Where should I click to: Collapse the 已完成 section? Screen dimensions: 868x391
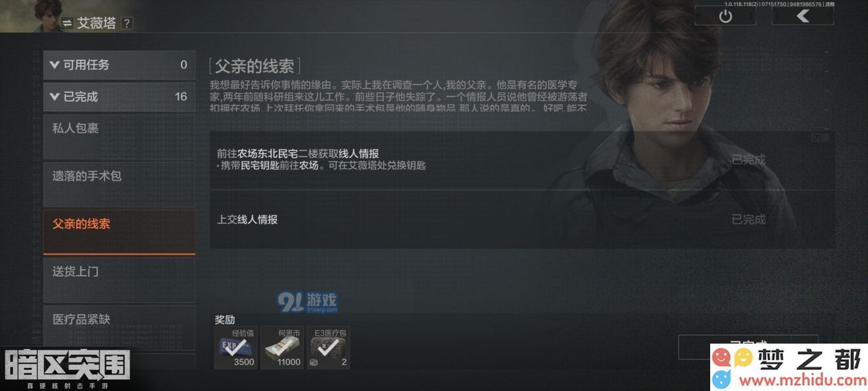click(119, 97)
